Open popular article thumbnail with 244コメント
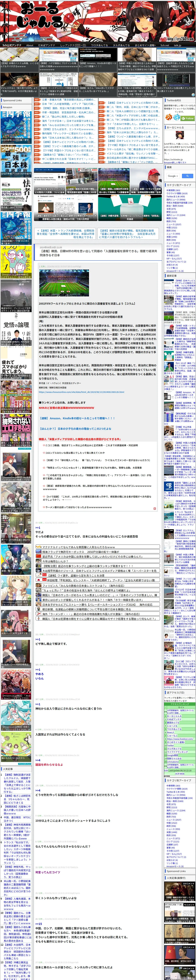This screenshot has width=196, height=980. [x=180, y=934]
